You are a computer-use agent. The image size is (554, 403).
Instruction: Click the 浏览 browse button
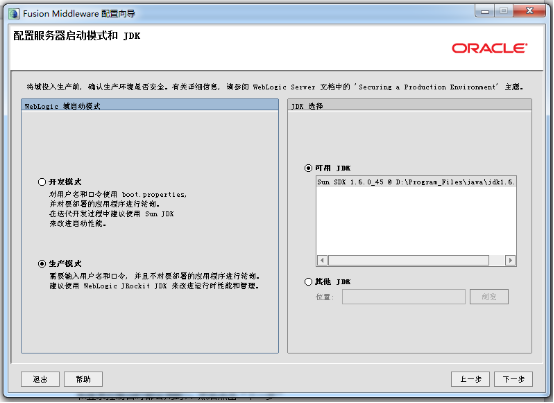pyautogui.click(x=489, y=297)
